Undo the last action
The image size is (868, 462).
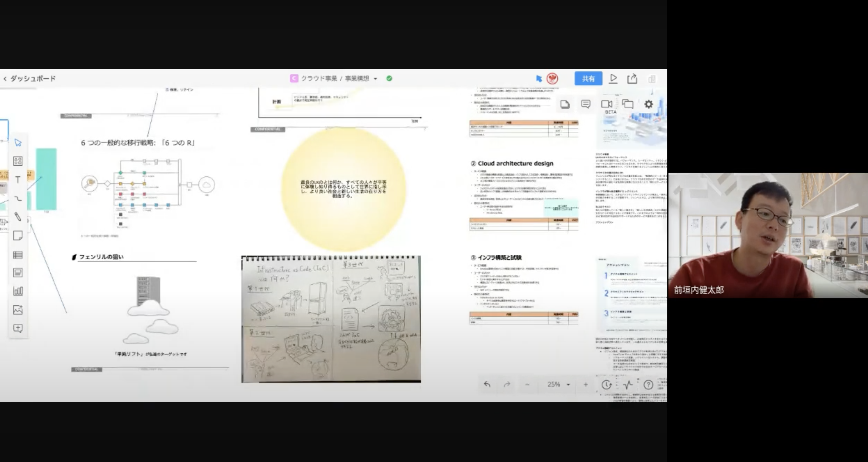[x=487, y=384]
